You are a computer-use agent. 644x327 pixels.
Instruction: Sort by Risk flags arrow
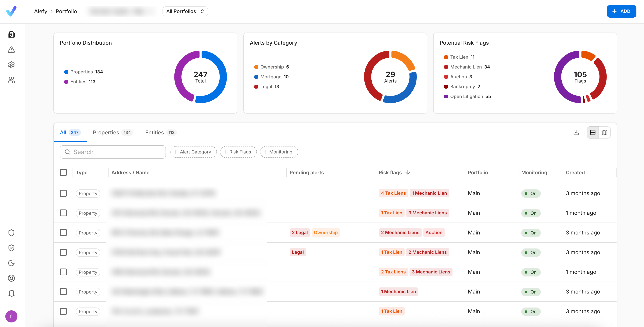point(408,172)
